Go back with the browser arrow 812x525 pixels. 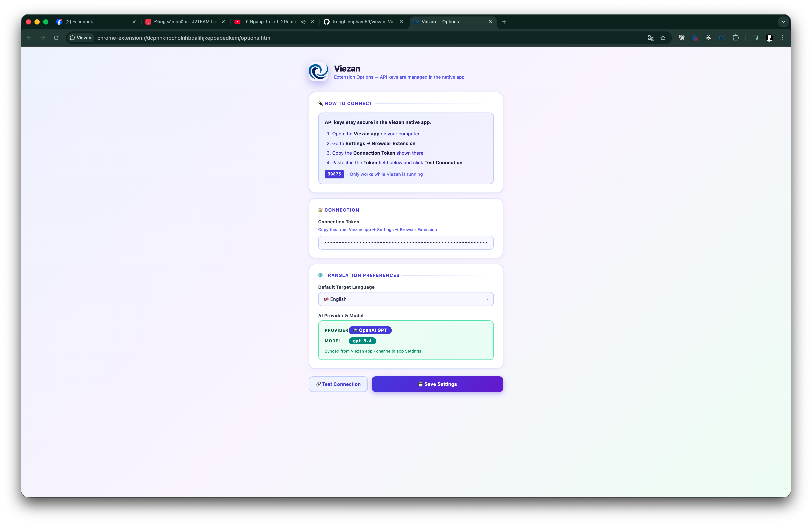tap(29, 38)
